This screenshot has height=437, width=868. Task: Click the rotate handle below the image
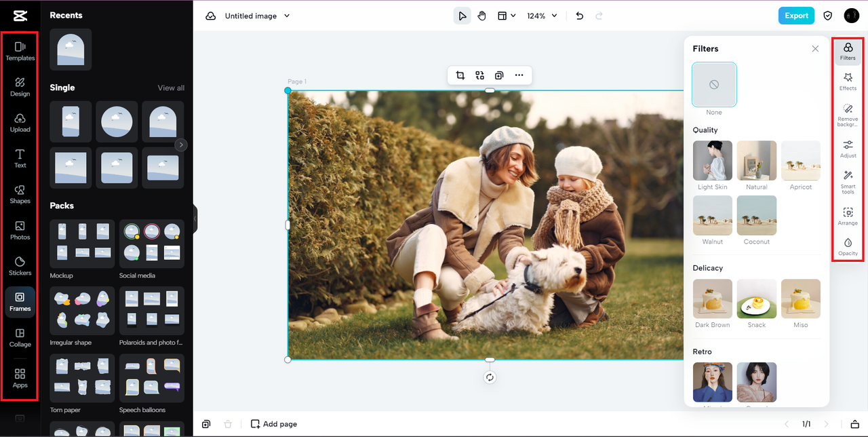tap(490, 377)
